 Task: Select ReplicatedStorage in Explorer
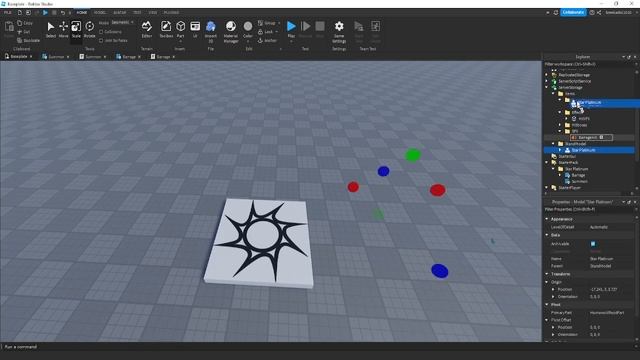click(x=574, y=75)
